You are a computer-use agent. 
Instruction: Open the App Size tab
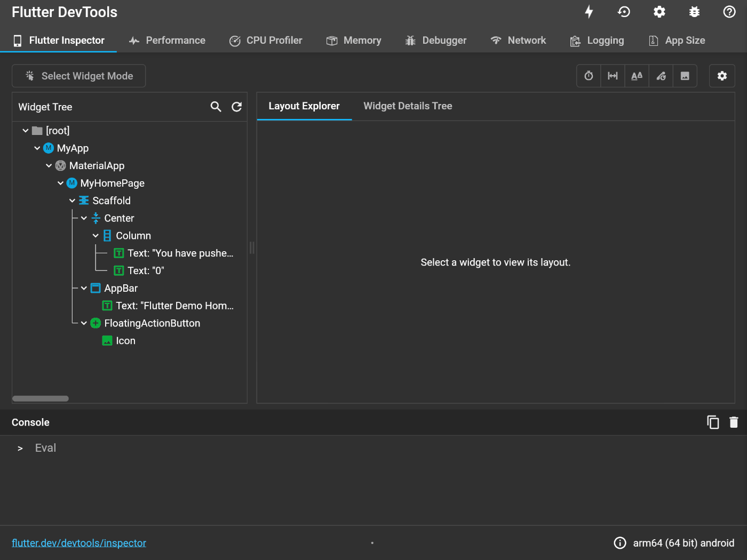tap(677, 41)
